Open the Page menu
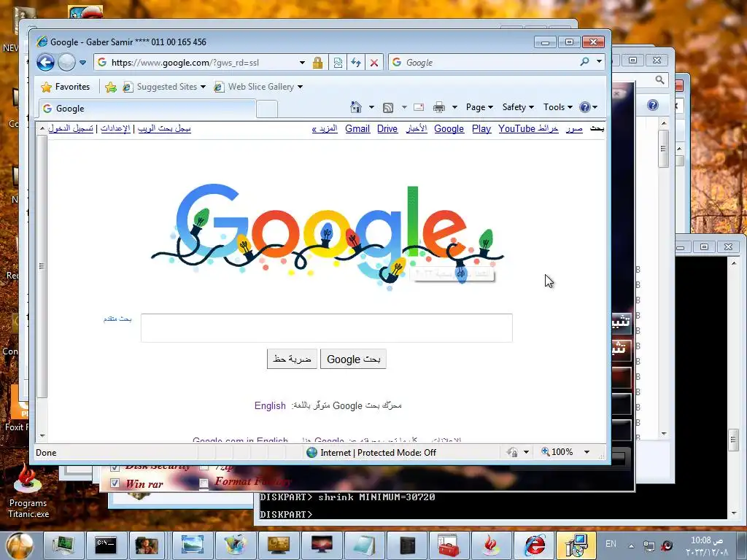Image resolution: width=747 pixels, height=560 pixels. point(479,107)
